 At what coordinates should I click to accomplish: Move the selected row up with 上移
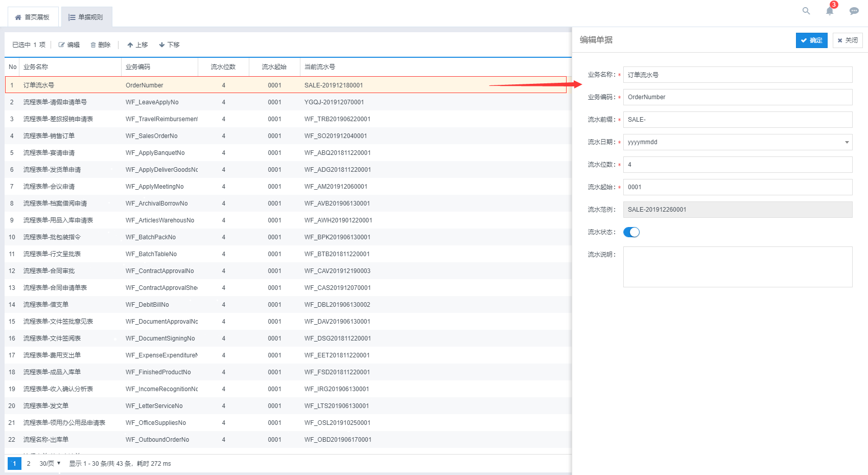[137, 45]
